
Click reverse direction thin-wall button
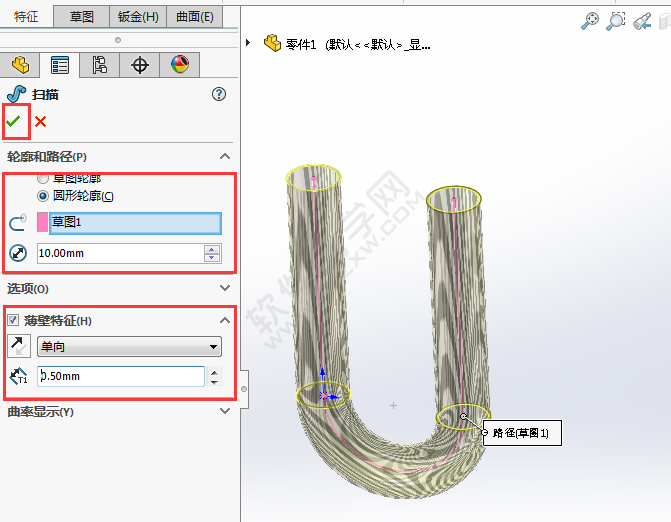pos(19,346)
